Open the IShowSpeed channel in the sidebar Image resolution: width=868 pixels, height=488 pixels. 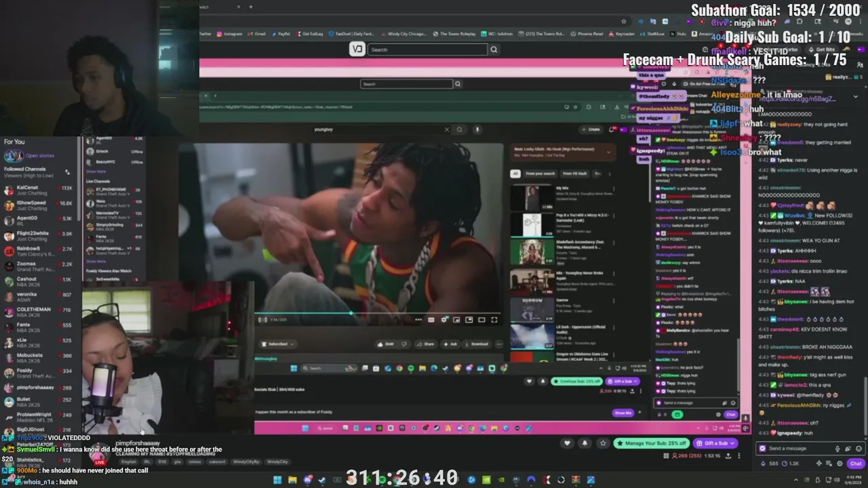39,205
